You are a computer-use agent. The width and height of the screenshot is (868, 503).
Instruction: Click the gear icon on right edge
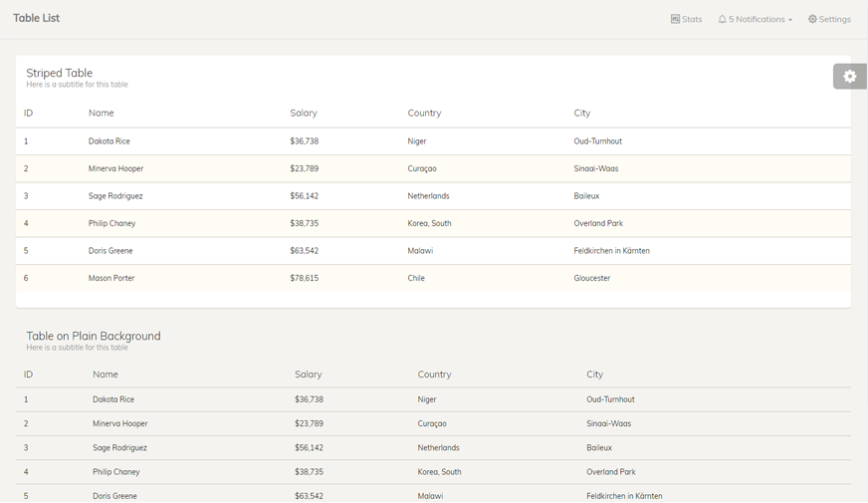coord(849,76)
